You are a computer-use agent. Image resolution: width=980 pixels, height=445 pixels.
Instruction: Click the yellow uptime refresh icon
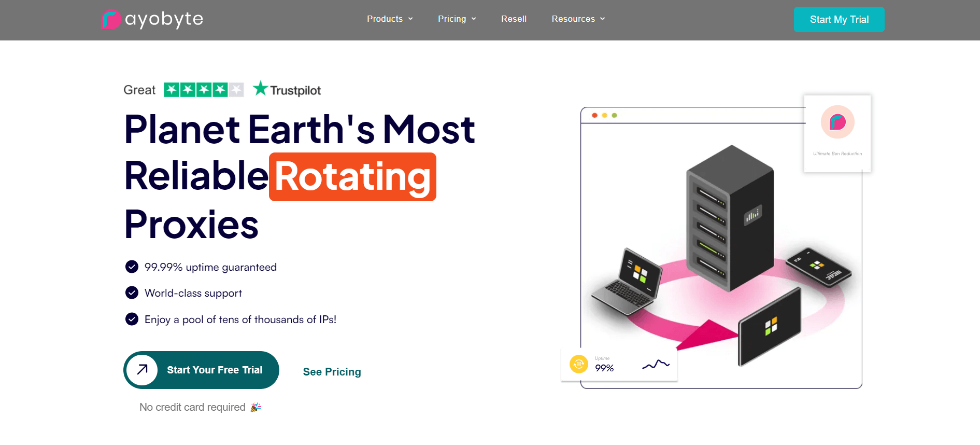[578, 364]
